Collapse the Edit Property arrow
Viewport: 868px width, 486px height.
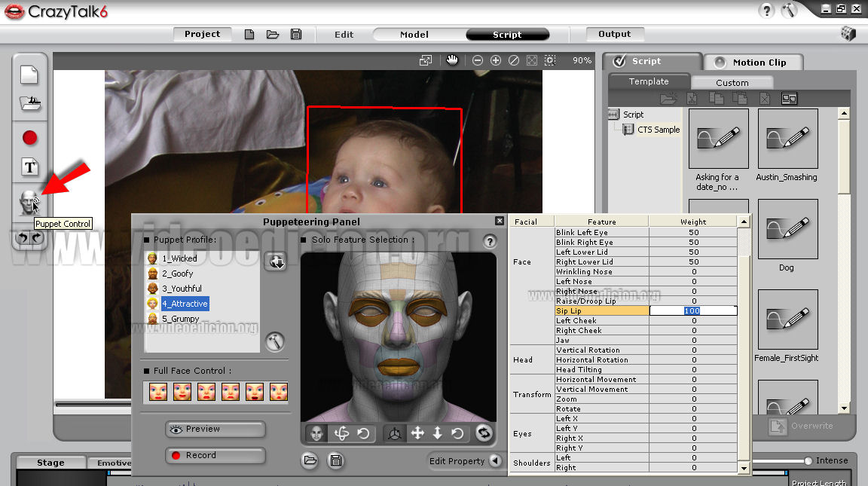pos(495,461)
